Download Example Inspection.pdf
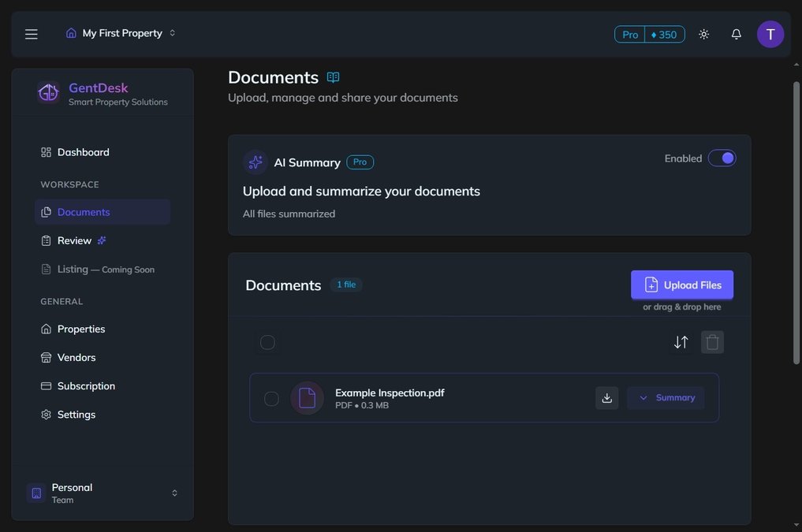Screen dimensions: 802x532 point(606,397)
